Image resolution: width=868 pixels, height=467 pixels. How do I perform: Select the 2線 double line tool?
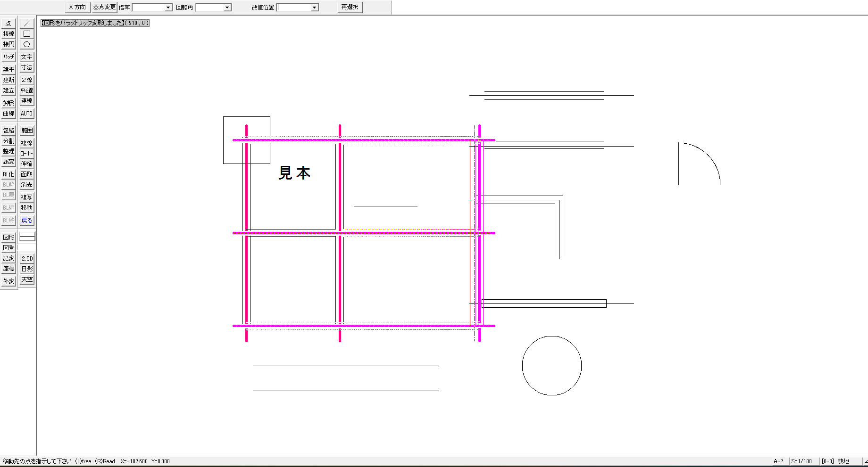tap(27, 80)
